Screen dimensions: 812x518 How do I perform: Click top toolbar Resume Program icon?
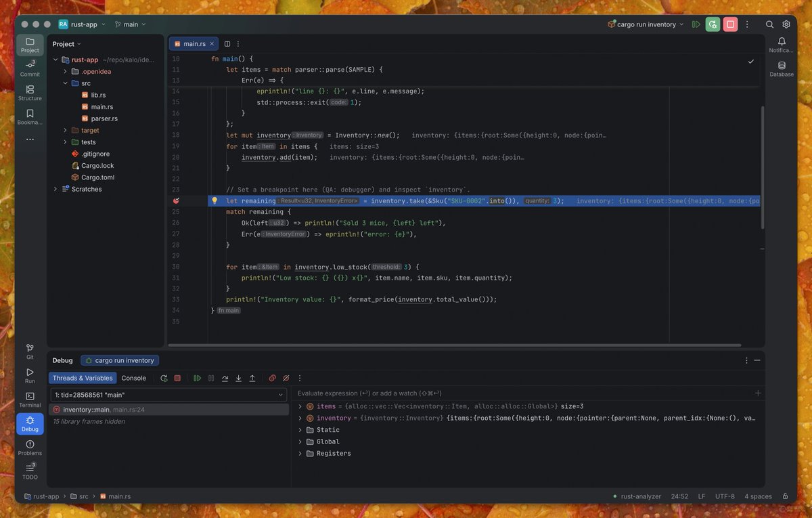[696, 24]
